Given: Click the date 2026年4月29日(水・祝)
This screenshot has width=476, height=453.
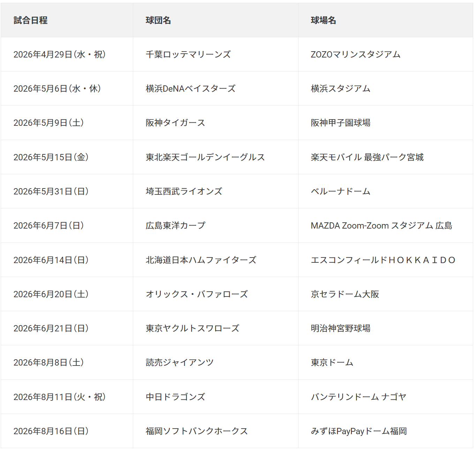Looking at the screenshot, I should click(59, 54).
